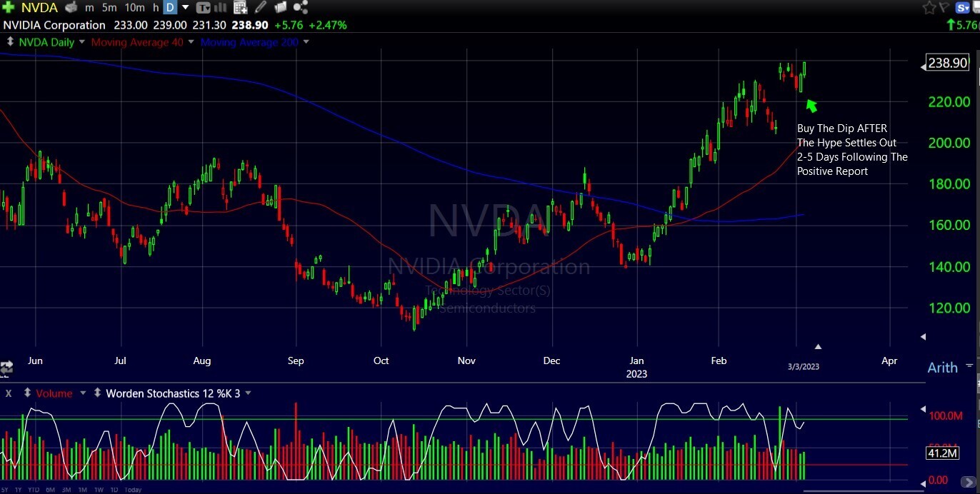Image resolution: width=980 pixels, height=494 pixels.
Task: Click the 220.00 price axis label
Action: coord(949,102)
